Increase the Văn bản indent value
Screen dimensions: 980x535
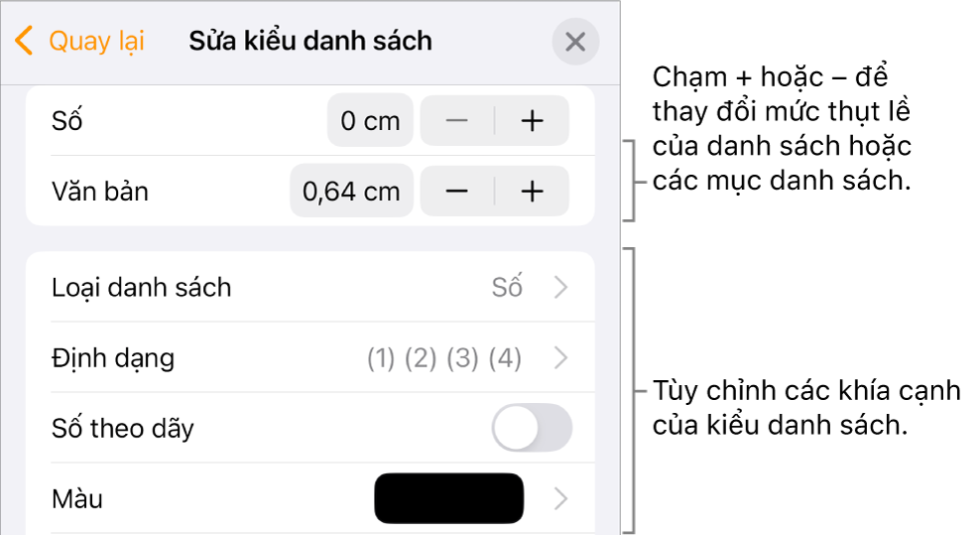pos(533,192)
